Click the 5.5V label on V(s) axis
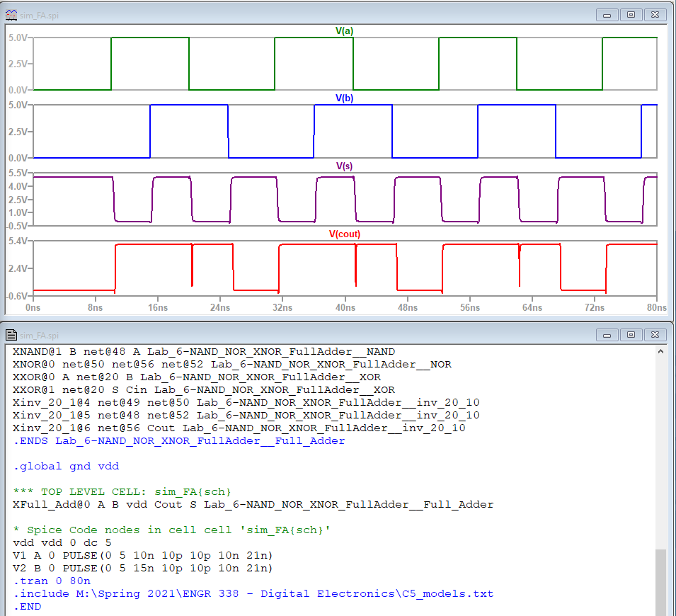The width and height of the screenshot is (676, 616). pos(18,173)
